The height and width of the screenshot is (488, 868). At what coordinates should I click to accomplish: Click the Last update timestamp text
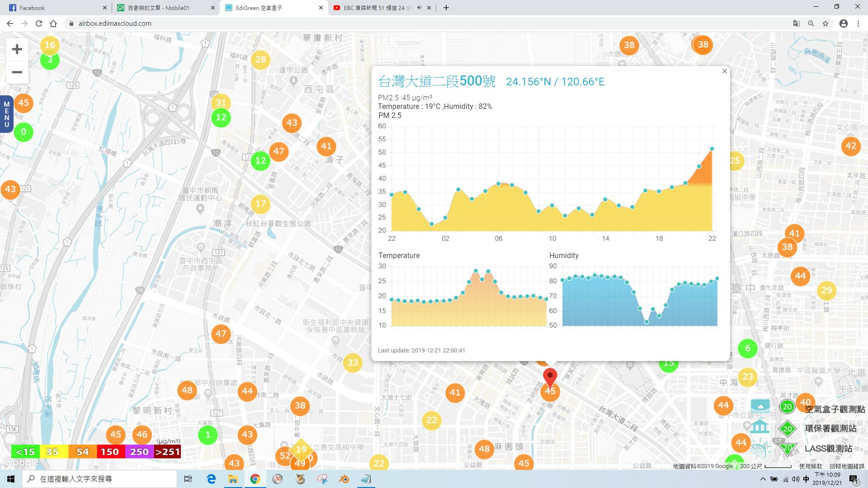point(421,350)
